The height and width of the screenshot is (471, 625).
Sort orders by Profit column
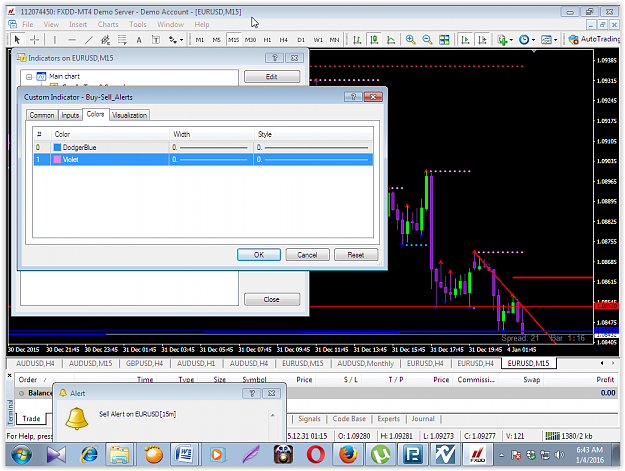(x=605, y=380)
